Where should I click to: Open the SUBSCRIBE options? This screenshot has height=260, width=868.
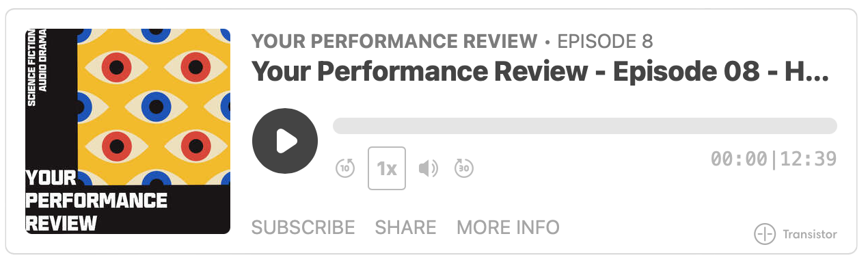coord(303,227)
